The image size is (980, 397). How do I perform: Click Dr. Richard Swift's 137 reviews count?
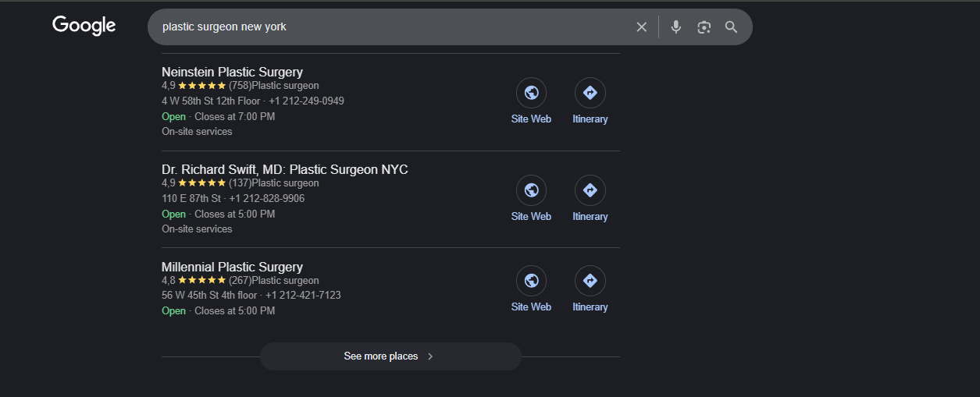coord(240,183)
